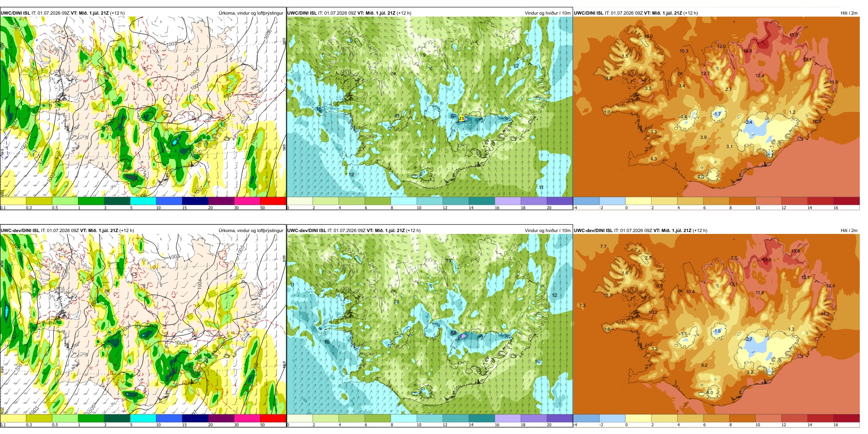Click the 7.7 value on bottom temperature map

603,247
